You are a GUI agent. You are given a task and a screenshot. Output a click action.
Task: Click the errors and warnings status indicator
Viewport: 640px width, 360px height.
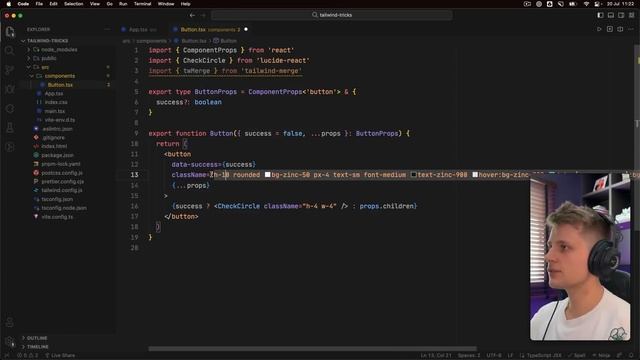click(28, 356)
